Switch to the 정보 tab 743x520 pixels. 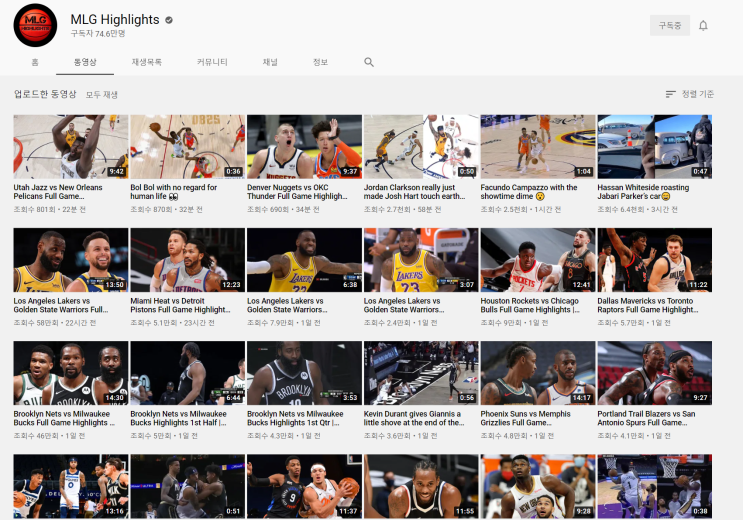[x=320, y=62]
